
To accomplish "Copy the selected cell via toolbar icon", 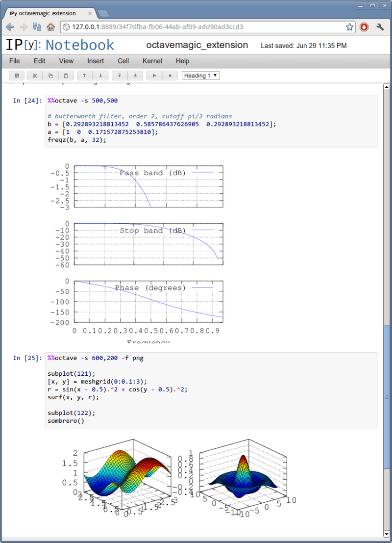I will click(x=50, y=75).
